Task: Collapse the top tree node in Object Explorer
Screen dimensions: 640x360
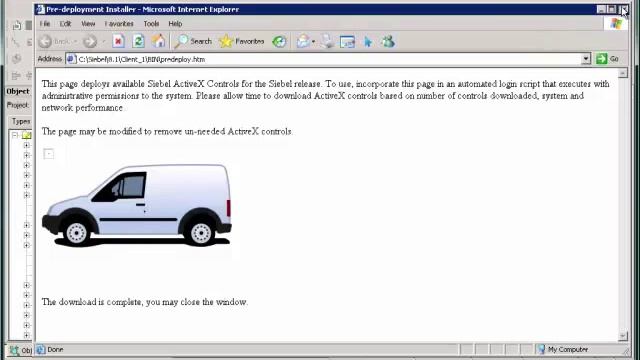Action: point(15,135)
